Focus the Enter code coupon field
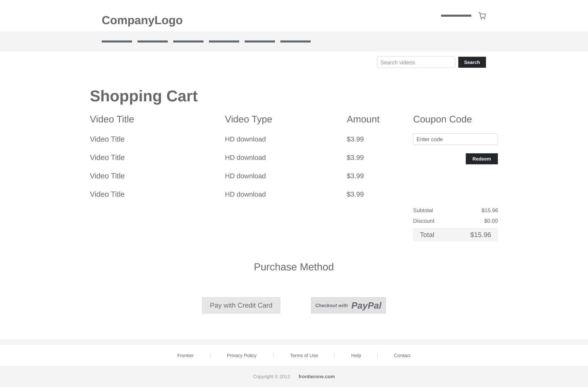588x387 pixels. point(455,139)
